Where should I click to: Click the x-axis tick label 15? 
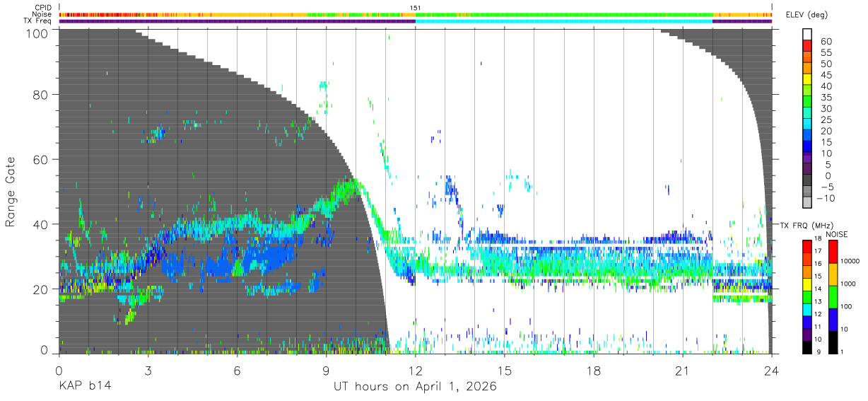coord(505,370)
